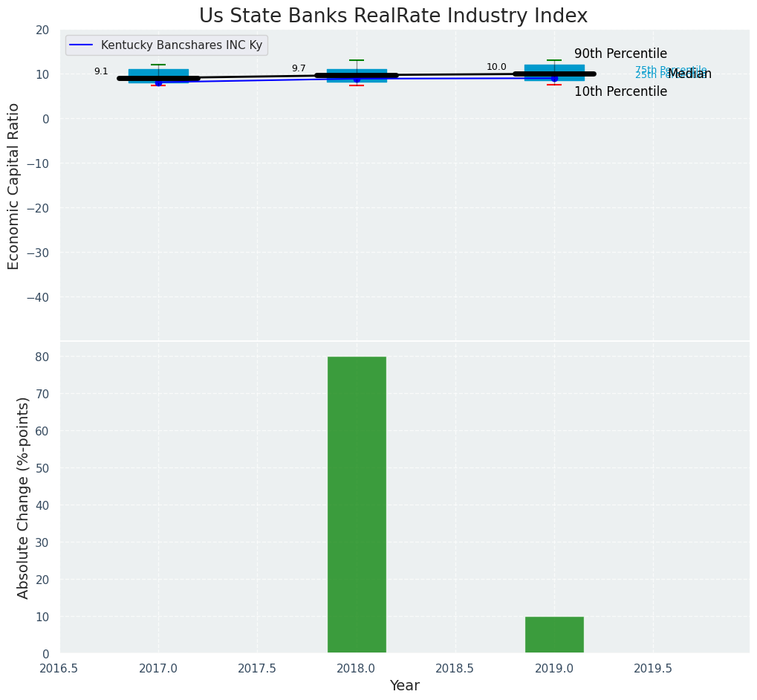Viewport: 757px width, 700px height.
Task: Click the 10.0 median data label
Action: pos(496,67)
